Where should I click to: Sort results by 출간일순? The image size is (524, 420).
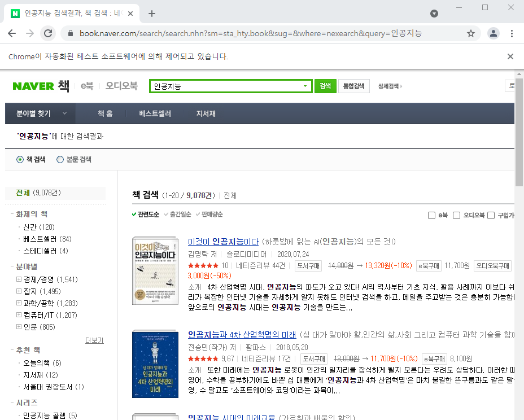(178, 214)
